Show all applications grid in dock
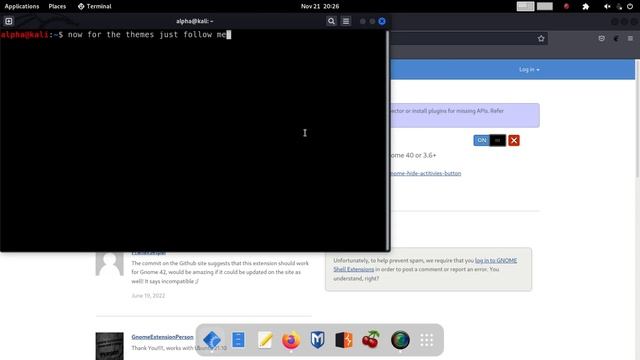 click(427, 340)
